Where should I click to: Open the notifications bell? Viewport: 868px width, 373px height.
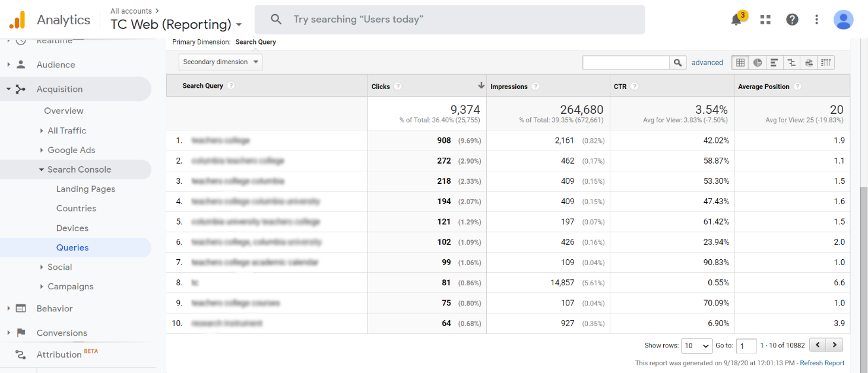click(x=736, y=20)
